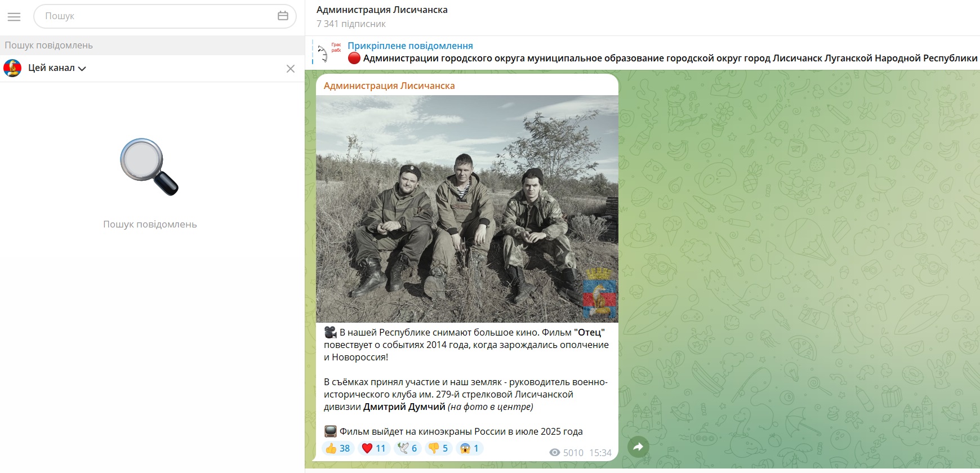980x473 pixels.
Task: Close the channel search filter
Action: 291,69
